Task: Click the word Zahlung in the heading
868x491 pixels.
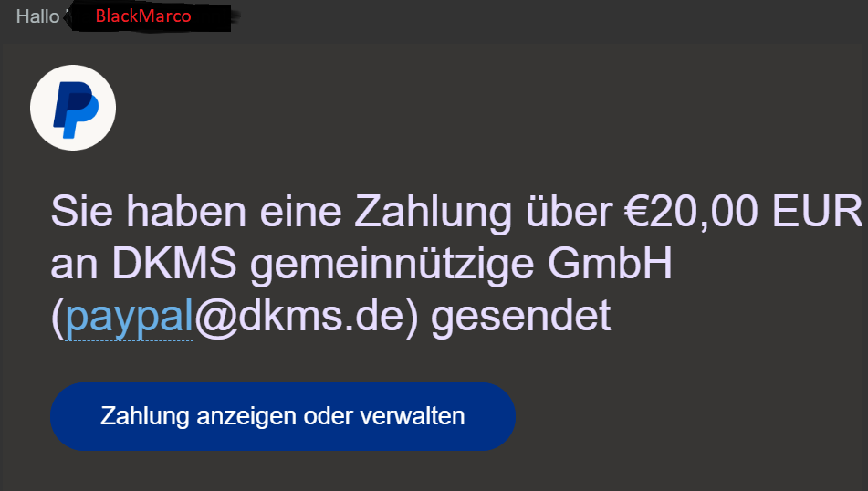Action: pos(434,212)
